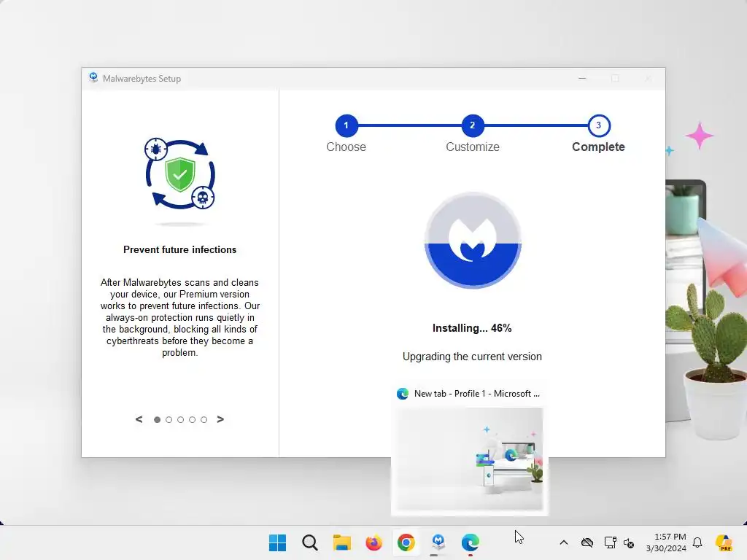The height and width of the screenshot is (560, 747).
Task: Go to the previous slide arrow
Action: tap(139, 419)
